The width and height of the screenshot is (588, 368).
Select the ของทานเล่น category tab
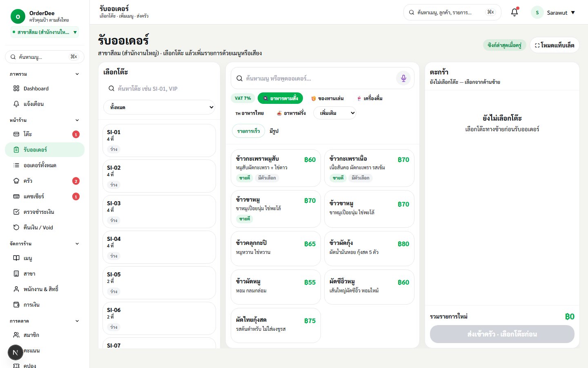tap(327, 98)
